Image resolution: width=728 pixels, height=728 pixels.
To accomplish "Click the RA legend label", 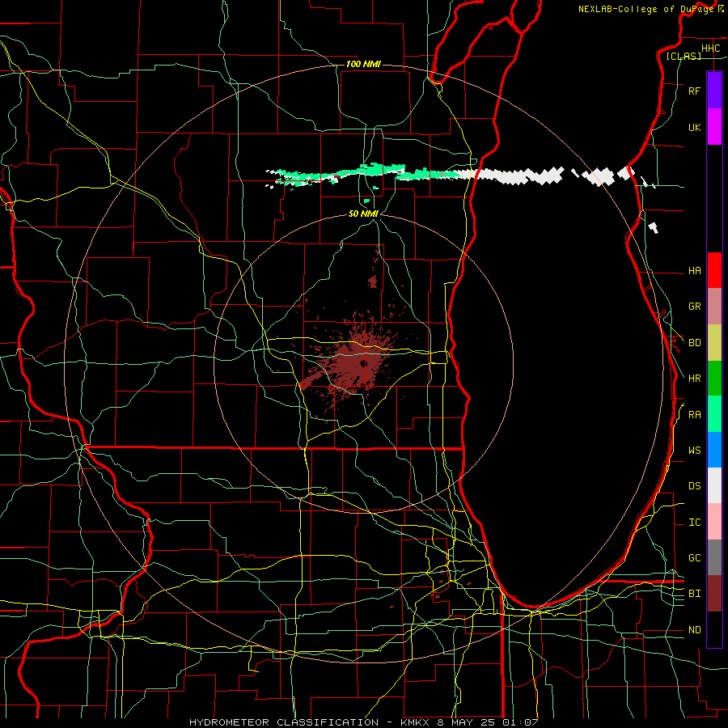I will point(694,415).
